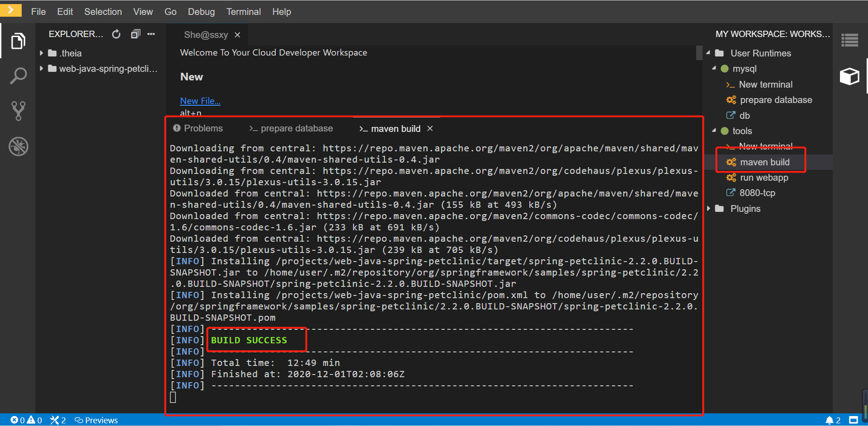Run the maven build command

764,162
